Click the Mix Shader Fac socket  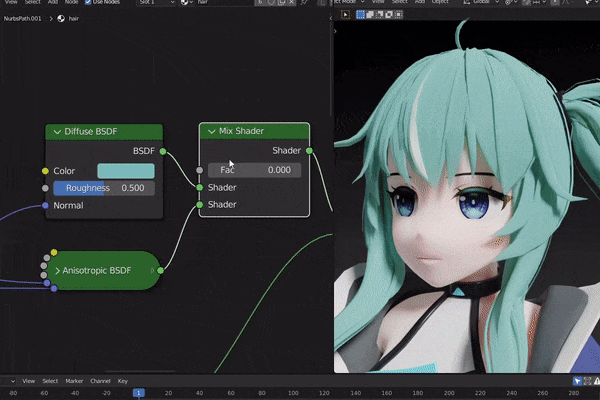coord(199,170)
